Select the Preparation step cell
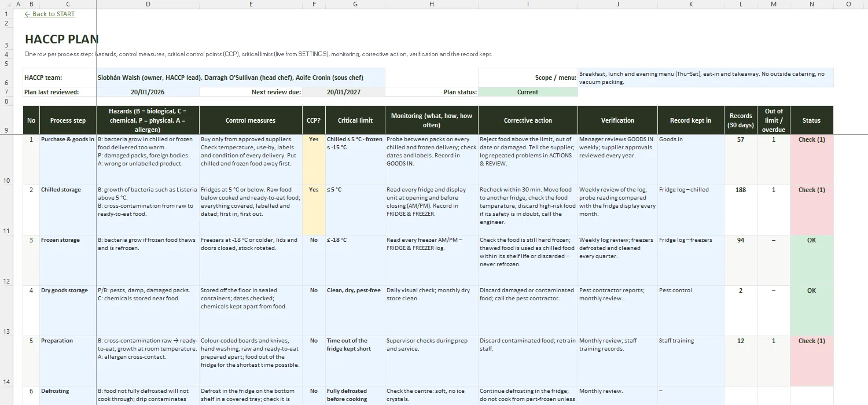 coord(68,361)
